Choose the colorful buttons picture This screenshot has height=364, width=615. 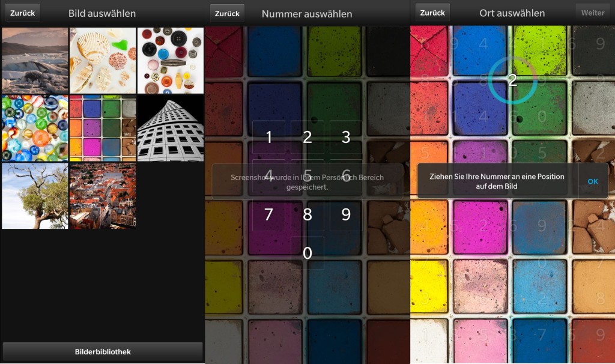point(170,61)
